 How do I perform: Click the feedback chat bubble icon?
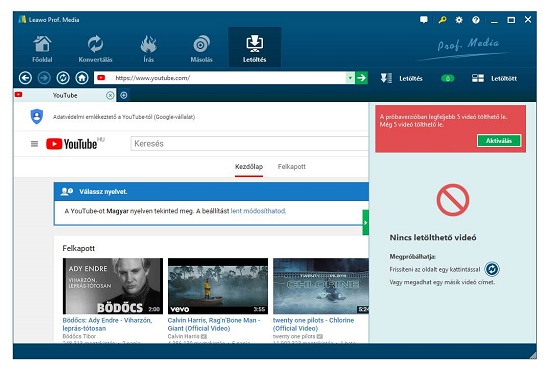[424, 20]
